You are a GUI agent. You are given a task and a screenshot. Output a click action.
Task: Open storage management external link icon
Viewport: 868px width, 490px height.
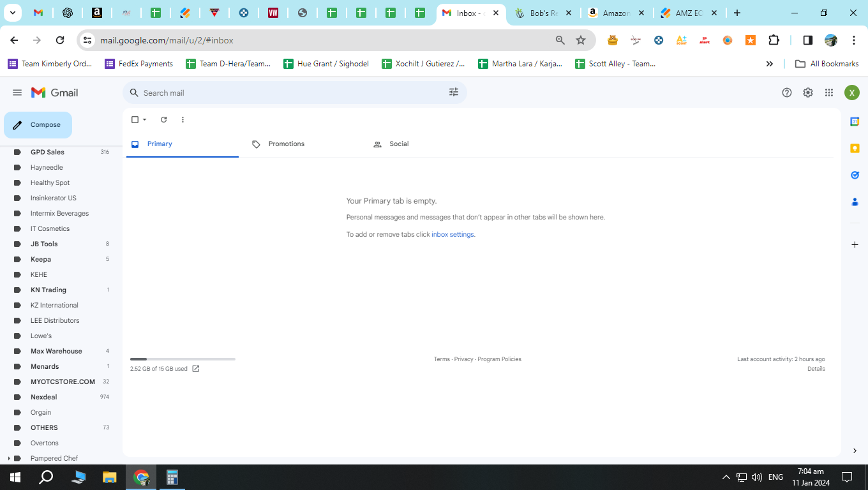click(196, 369)
